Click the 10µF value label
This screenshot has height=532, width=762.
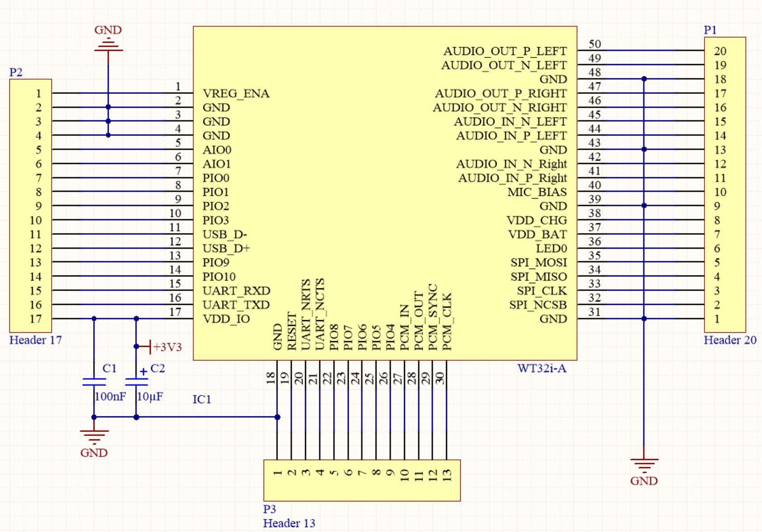pyautogui.click(x=150, y=397)
